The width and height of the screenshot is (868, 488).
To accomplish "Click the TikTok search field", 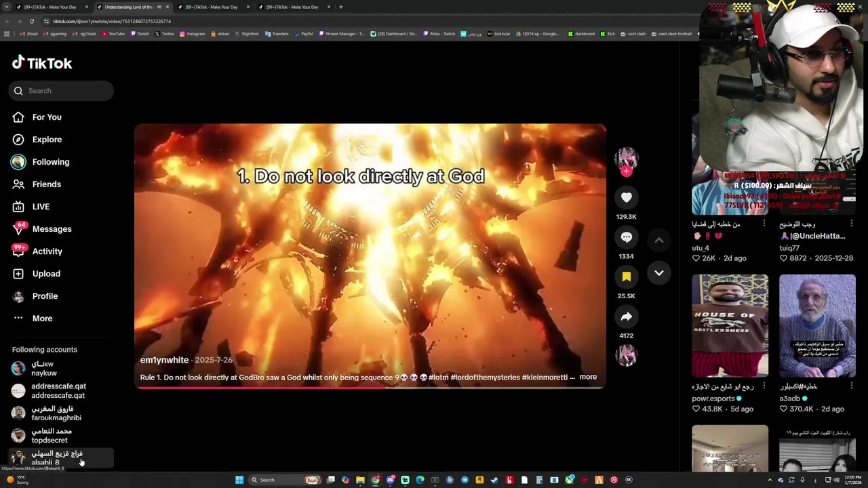I will [61, 91].
